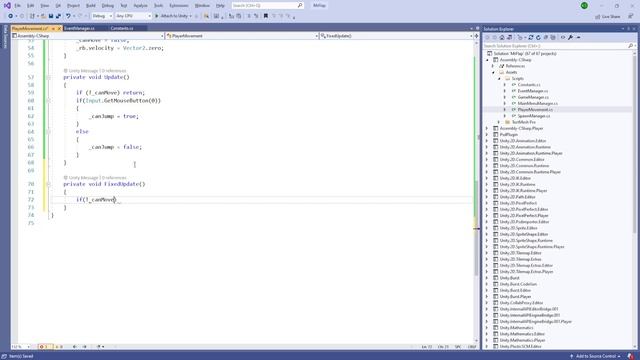Click Add to Source Control in status bar
640x360 pixels.
pyautogui.click(x=596, y=356)
